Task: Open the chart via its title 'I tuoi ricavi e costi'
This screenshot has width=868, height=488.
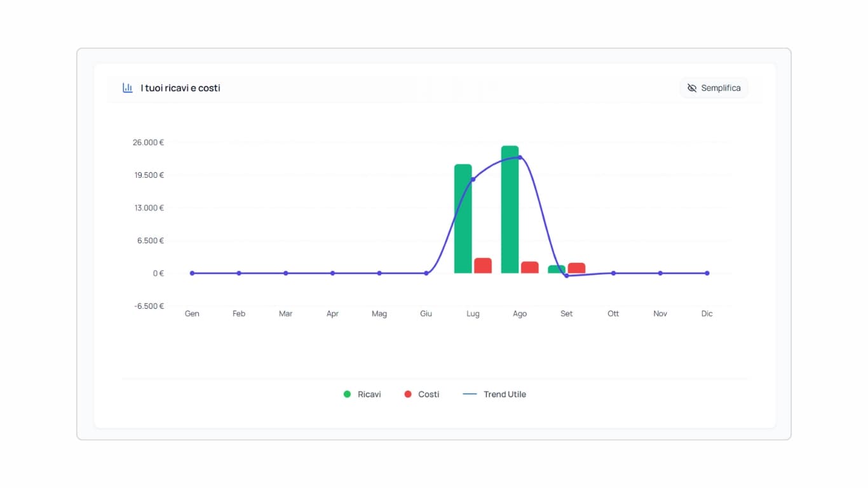Action: 179,88
